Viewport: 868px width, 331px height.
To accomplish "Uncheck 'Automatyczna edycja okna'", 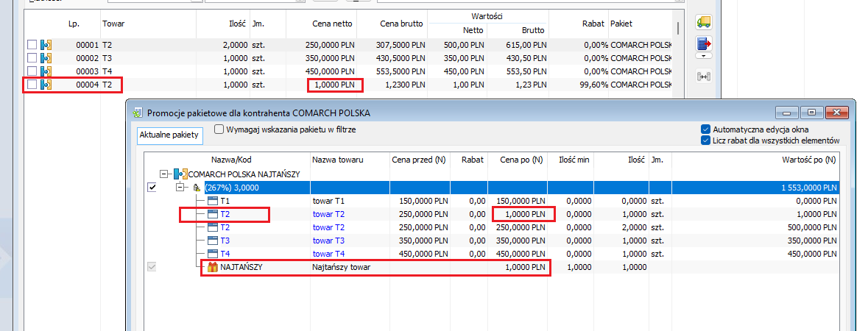I will pos(706,129).
